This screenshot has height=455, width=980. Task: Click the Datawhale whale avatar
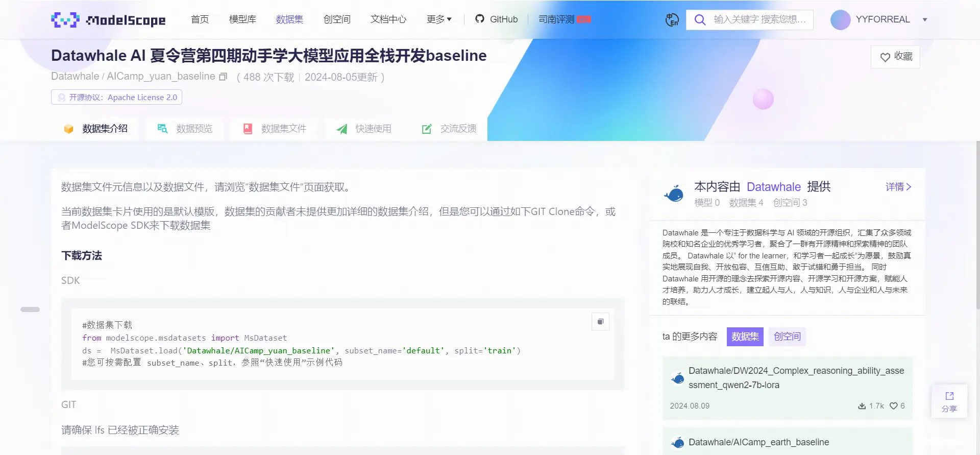pyautogui.click(x=674, y=194)
